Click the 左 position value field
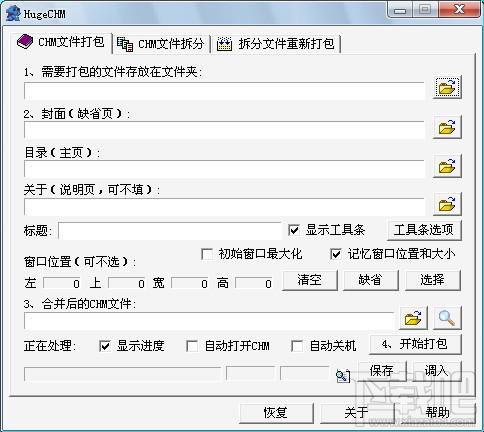 (62, 283)
